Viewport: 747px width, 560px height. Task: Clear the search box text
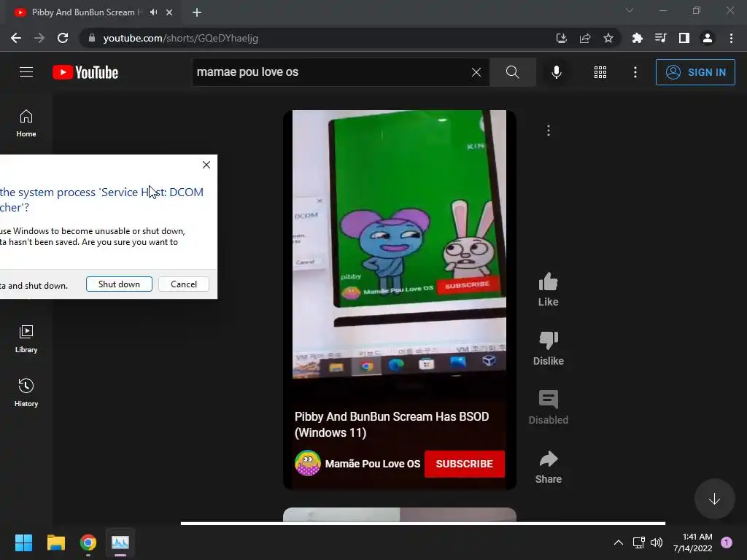click(x=476, y=72)
